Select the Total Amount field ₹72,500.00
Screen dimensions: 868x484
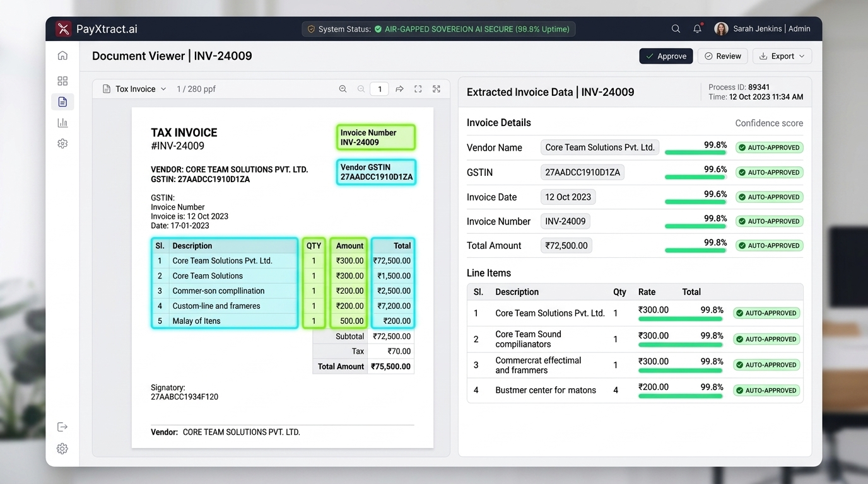click(566, 246)
